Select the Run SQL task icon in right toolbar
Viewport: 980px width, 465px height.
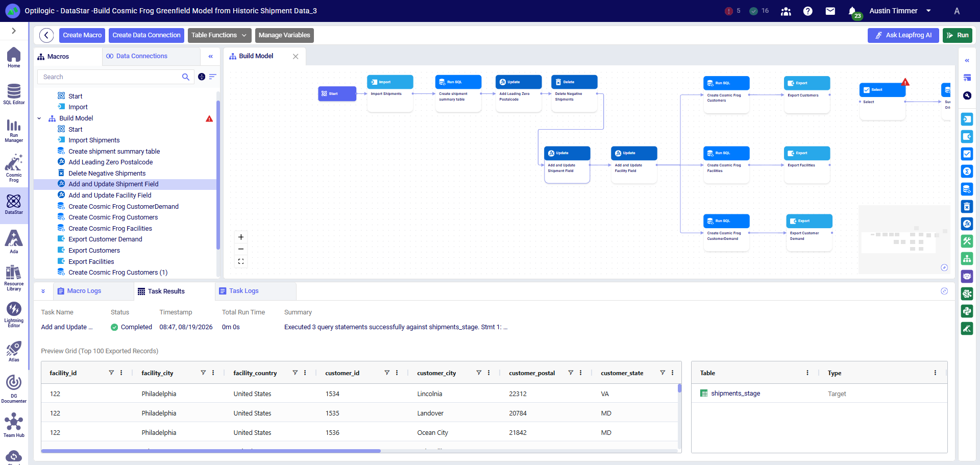967,189
